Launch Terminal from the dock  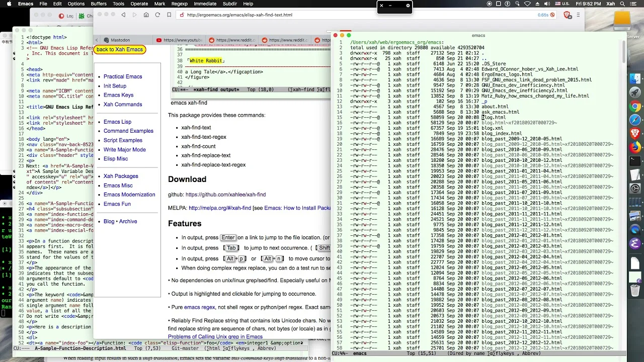635,161
